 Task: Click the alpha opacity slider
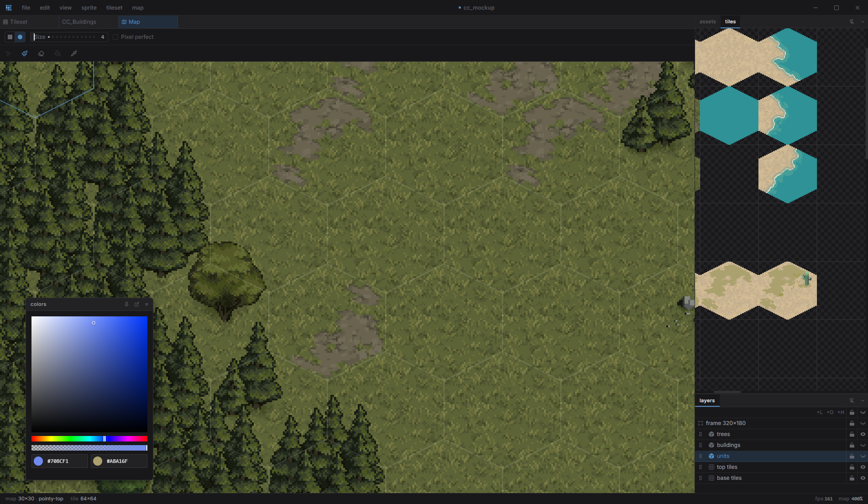[89, 448]
